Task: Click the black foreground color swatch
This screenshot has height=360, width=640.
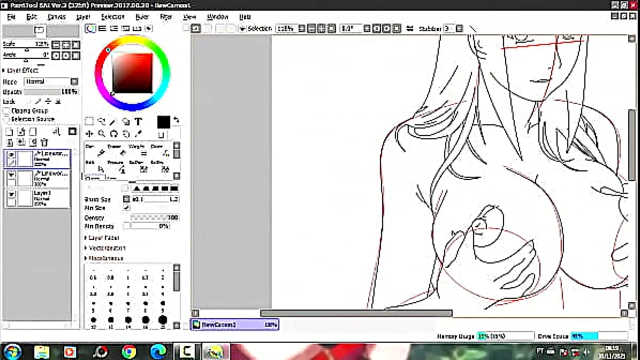Action: click(163, 122)
